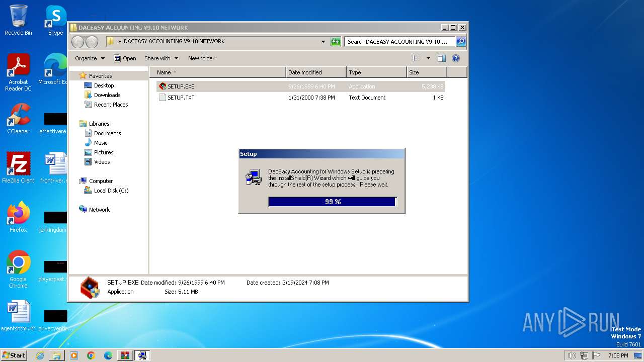The width and height of the screenshot is (644, 362).
Task: Sort files by the Name column
Action: [218, 72]
